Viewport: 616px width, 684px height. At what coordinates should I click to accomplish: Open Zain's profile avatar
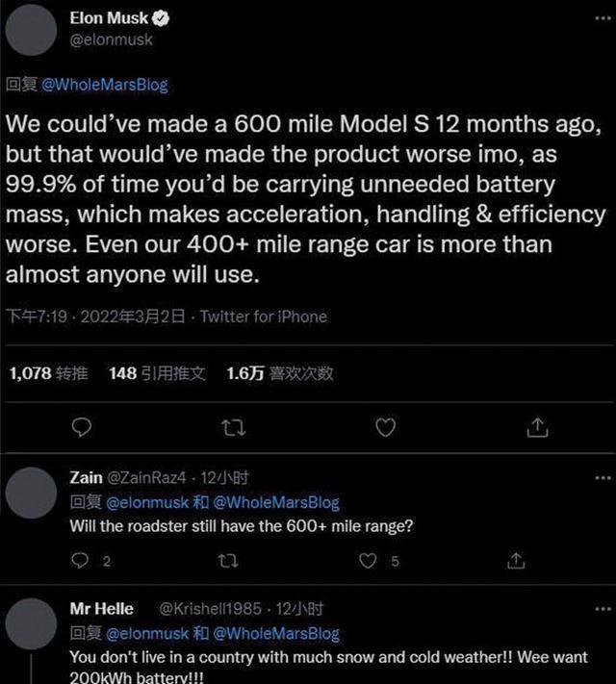pyautogui.click(x=32, y=493)
